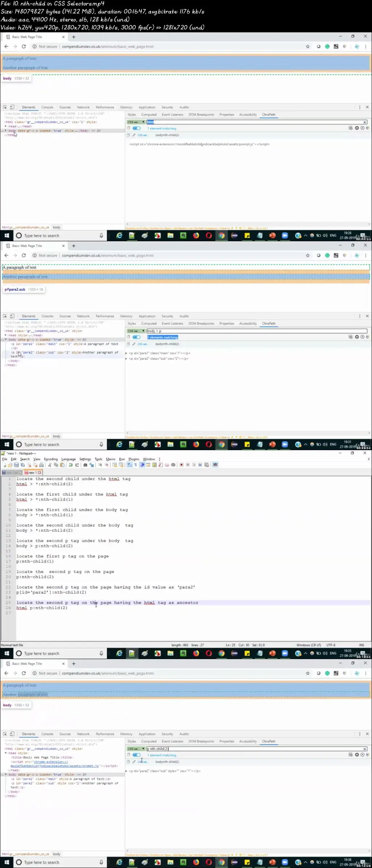The image size is (372, 868).
Task: Click Save icon in Notepad++ toolbar
Action: [x=16, y=465]
